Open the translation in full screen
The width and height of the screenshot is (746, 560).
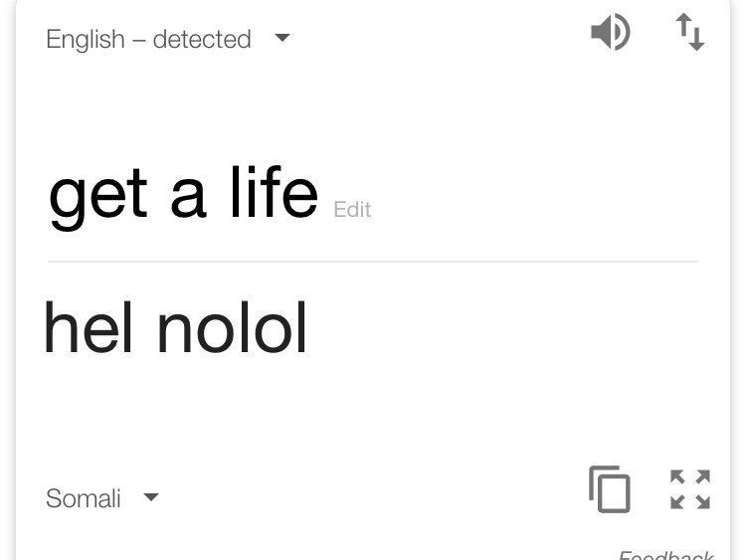690,489
